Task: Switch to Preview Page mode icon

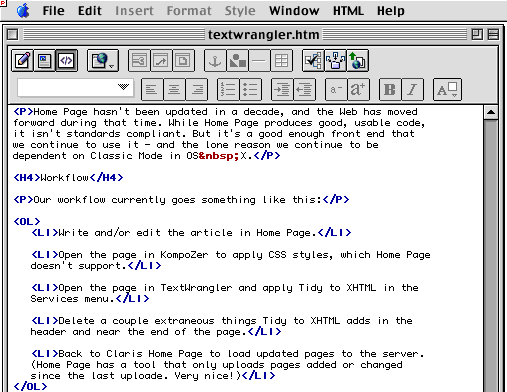Action: [x=44, y=60]
